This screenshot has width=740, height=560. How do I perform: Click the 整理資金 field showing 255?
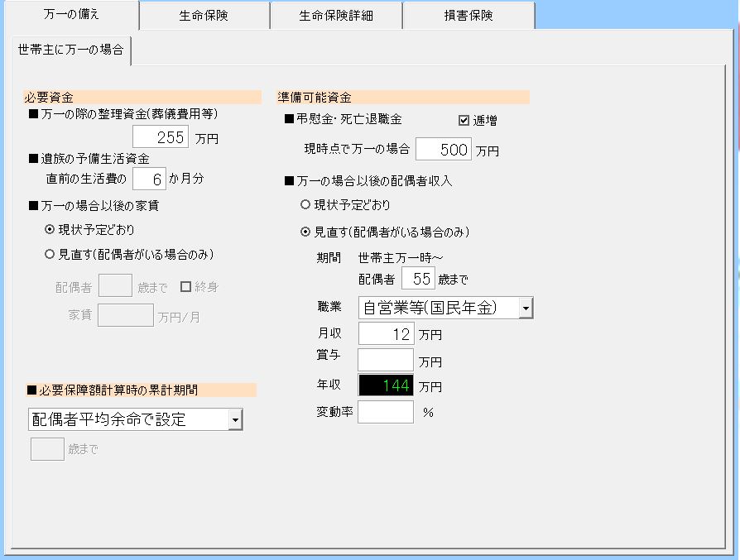click(161, 138)
